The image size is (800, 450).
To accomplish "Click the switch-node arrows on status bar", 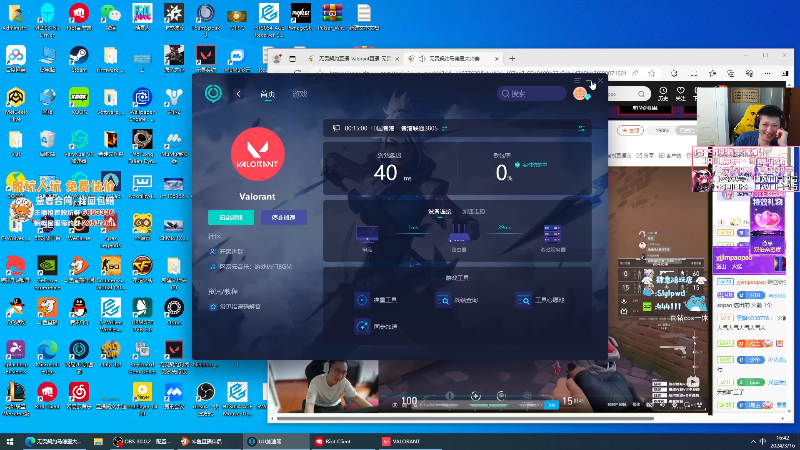I will tap(444, 129).
